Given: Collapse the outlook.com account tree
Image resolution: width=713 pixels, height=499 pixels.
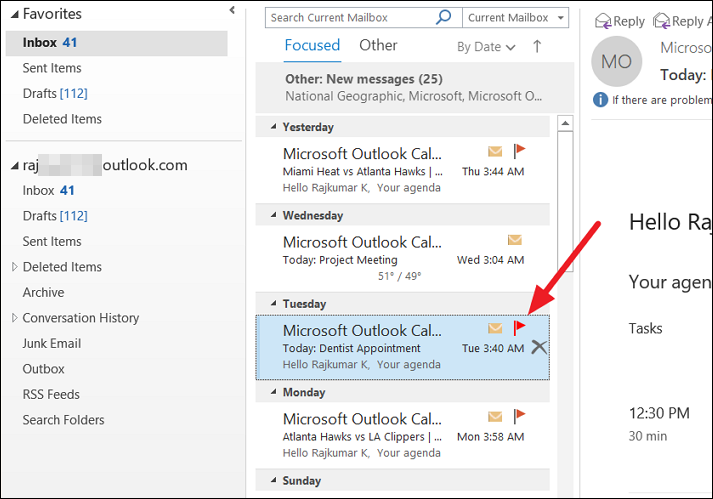Looking at the screenshot, I should (x=15, y=166).
